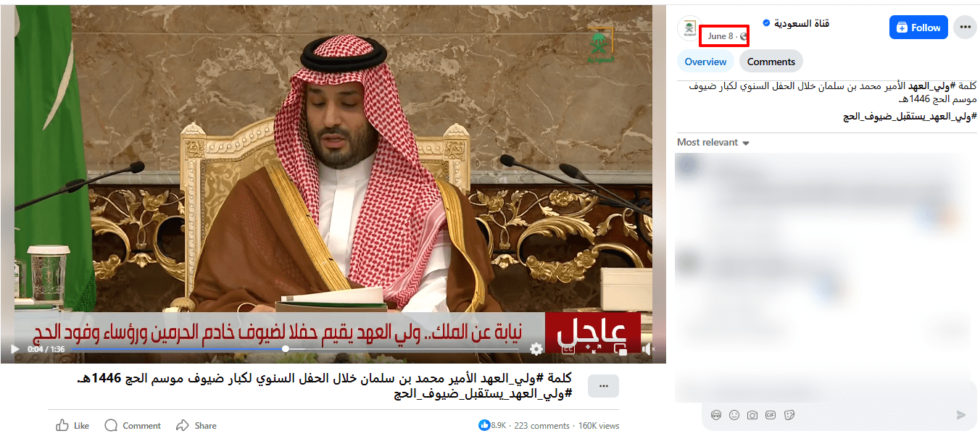Viewport: 980px width, 436px height.
Task: Follow the قناة السعودية page
Action: (918, 28)
